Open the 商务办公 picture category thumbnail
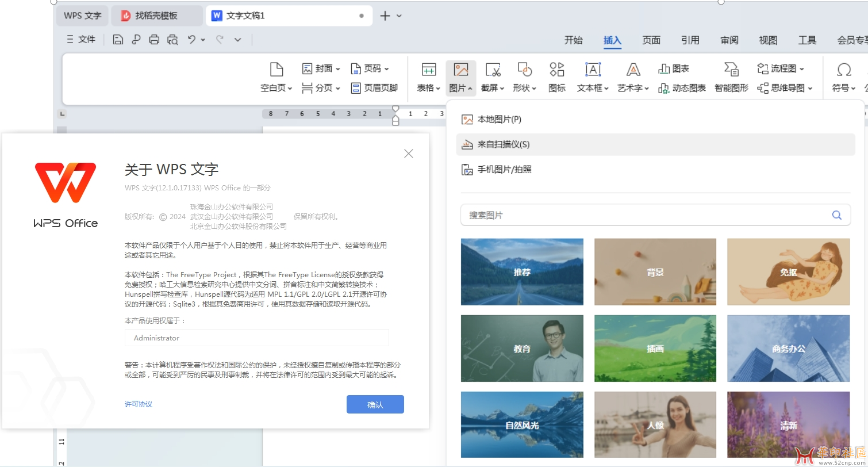 pos(789,348)
